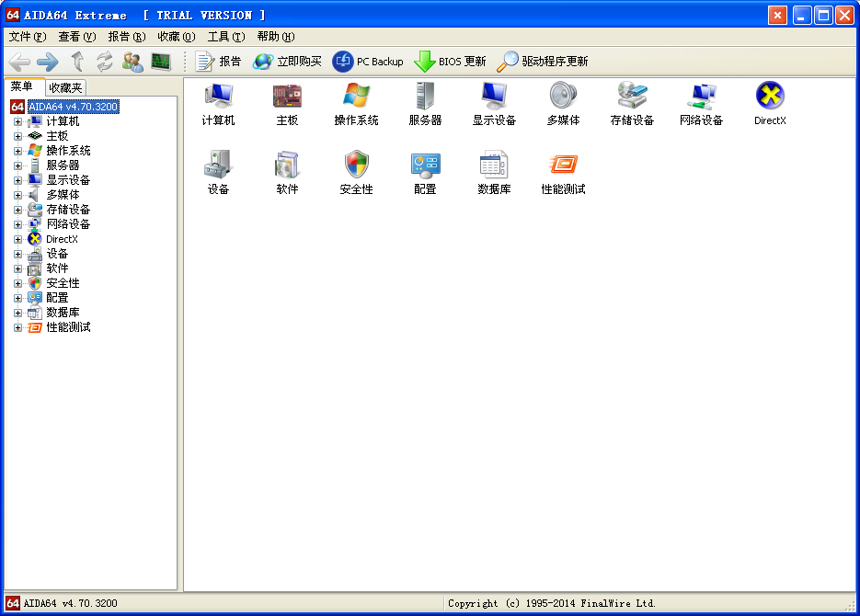Expand the 网络设备 tree node
The width and height of the screenshot is (860, 616).
[18, 224]
